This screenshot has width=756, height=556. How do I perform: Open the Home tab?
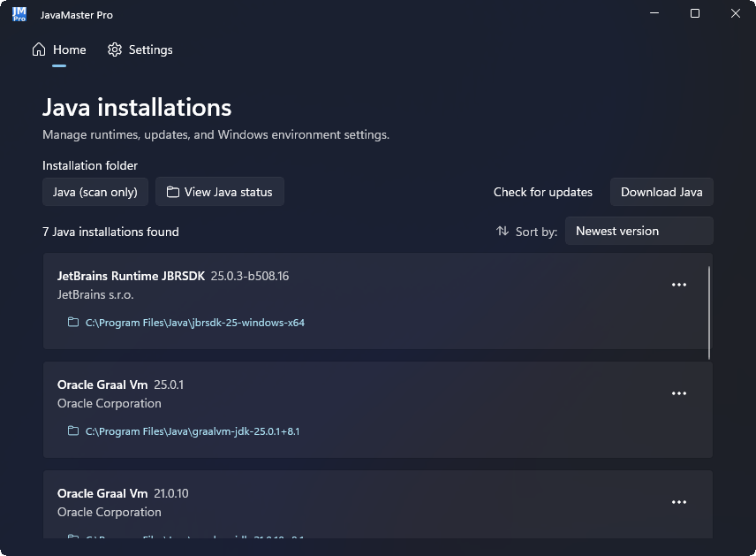[x=59, y=50]
